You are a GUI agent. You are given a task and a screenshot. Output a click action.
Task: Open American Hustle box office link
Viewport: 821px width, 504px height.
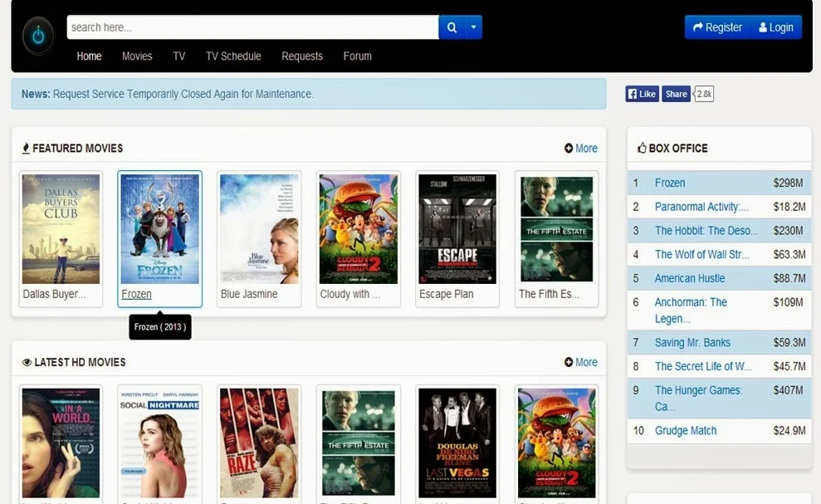pyautogui.click(x=690, y=278)
